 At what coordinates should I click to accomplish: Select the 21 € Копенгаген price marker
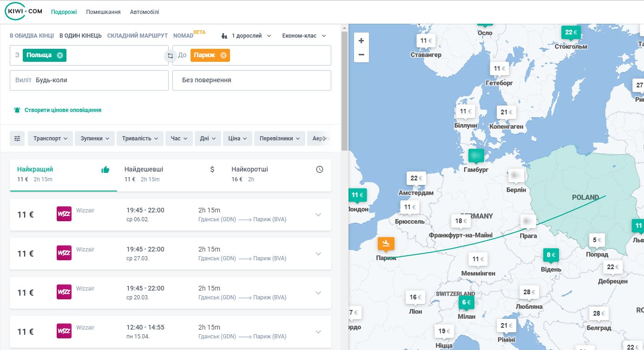pos(506,112)
